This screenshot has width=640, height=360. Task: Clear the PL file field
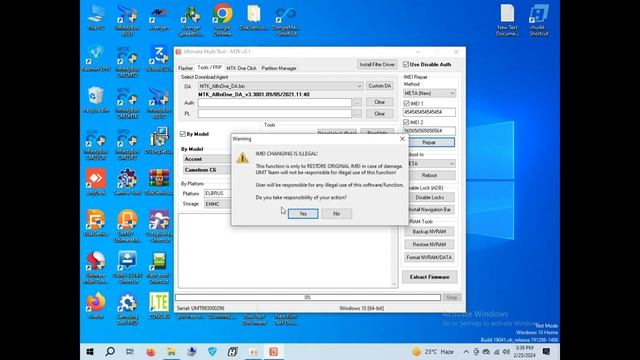pyautogui.click(x=380, y=113)
